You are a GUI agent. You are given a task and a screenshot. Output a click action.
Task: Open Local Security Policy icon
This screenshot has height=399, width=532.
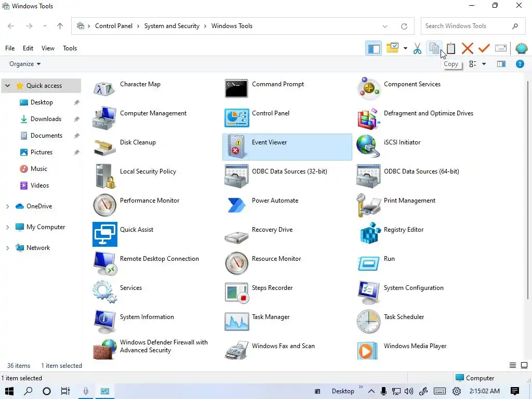104,176
